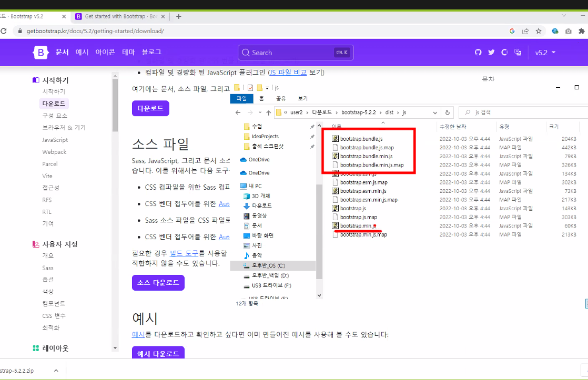
Task: Expand the v5.2 version dropdown
Action: (545, 53)
